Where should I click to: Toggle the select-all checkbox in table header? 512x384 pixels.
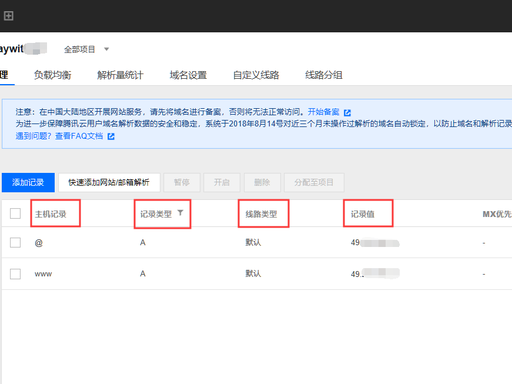[15, 213]
